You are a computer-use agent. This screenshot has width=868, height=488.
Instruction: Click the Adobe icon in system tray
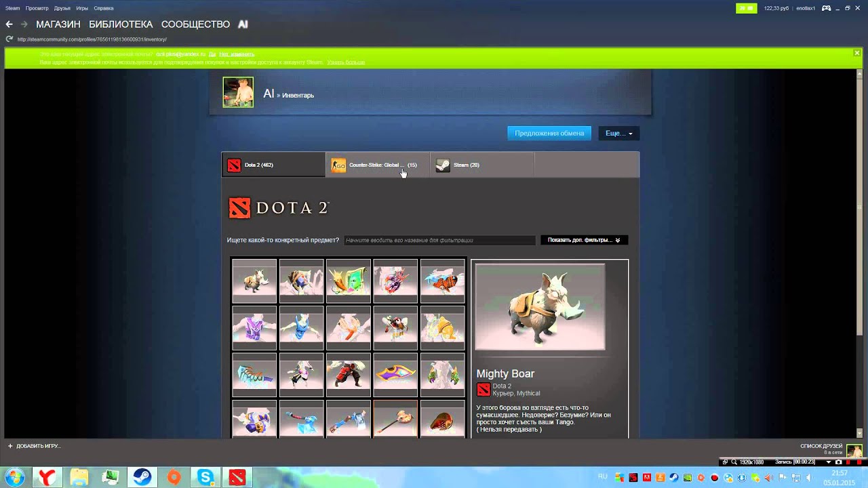[x=647, y=477]
